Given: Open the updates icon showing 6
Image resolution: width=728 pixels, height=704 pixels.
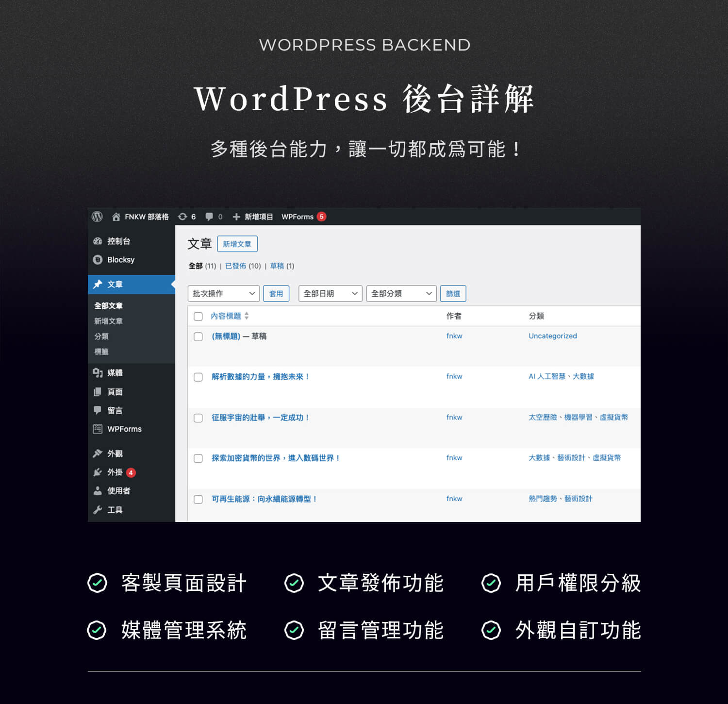Looking at the screenshot, I should point(182,217).
